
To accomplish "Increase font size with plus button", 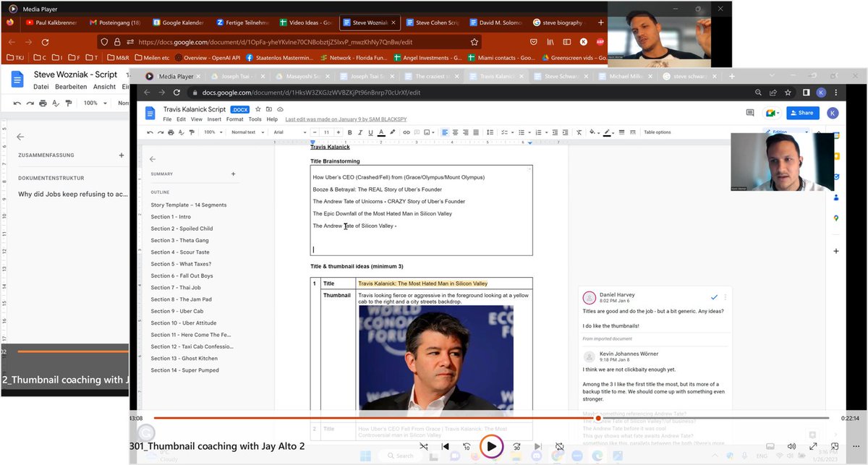I will 339,132.
